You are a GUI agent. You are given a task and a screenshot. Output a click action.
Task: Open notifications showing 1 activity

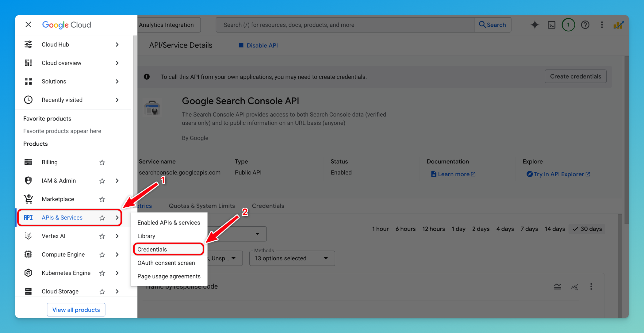(x=568, y=25)
